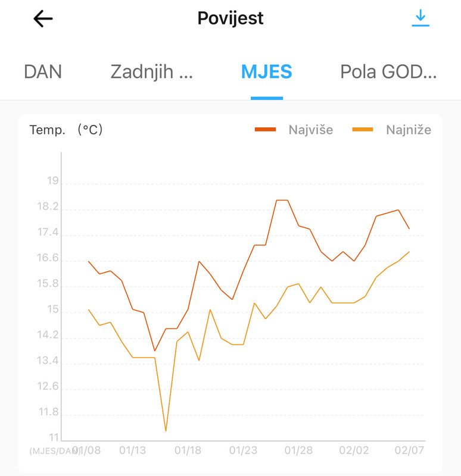Click the dark orange Najviše swatch

[x=265, y=130]
